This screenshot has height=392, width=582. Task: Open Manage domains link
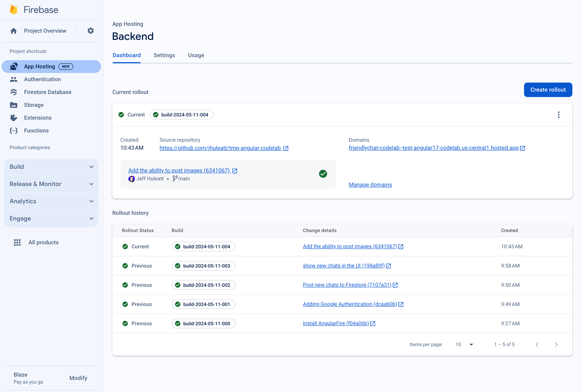(370, 185)
